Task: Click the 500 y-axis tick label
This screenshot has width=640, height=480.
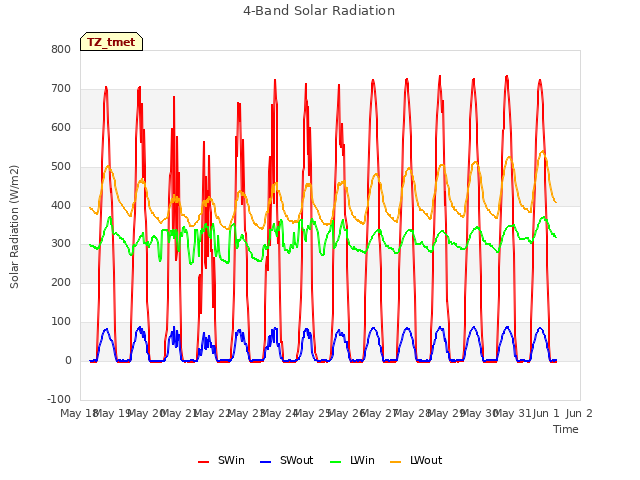Action: (x=61, y=167)
